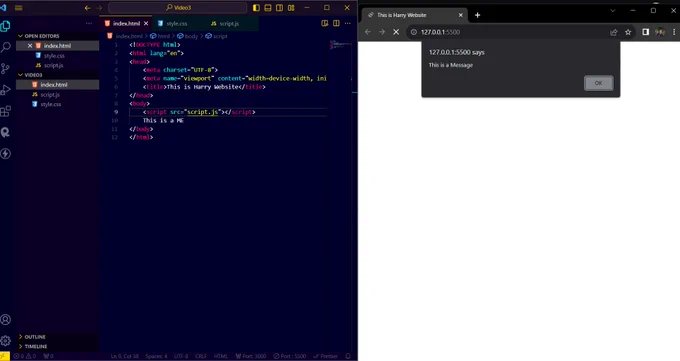680x361 pixels.
Task: Open the VS Code hamburger menu
Action: click(x=18, y=8)
